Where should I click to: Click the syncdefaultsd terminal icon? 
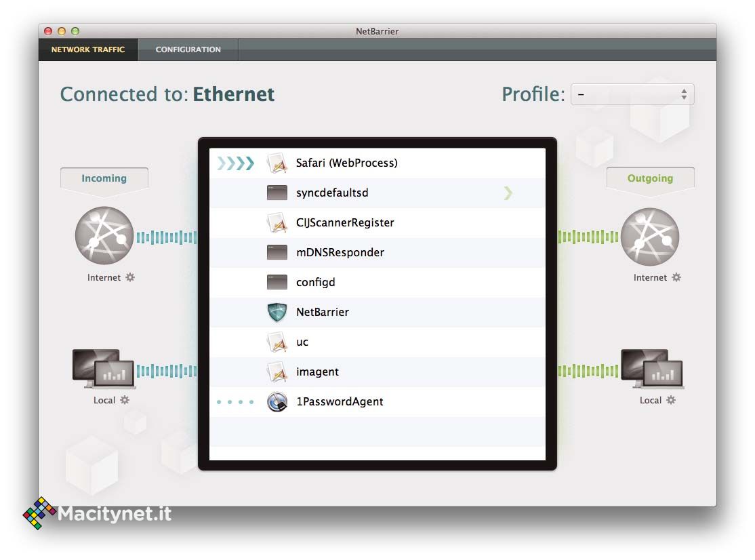[x=277, y=193]
